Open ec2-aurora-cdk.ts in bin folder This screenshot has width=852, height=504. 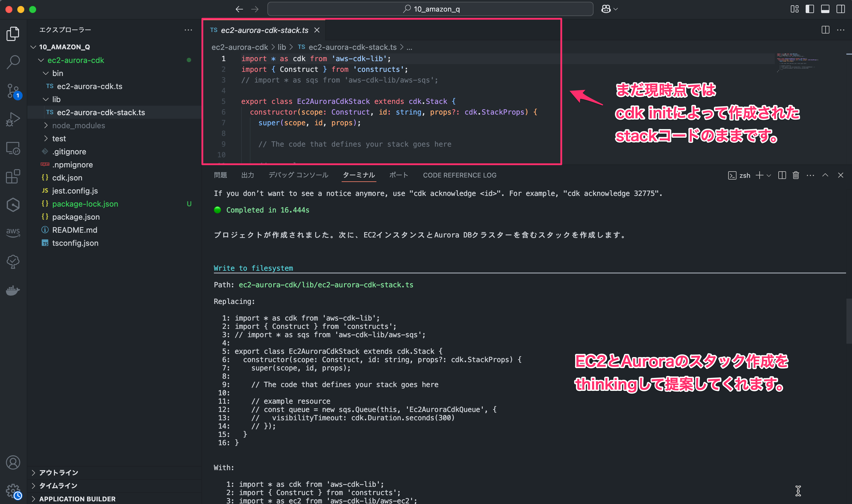114,86
